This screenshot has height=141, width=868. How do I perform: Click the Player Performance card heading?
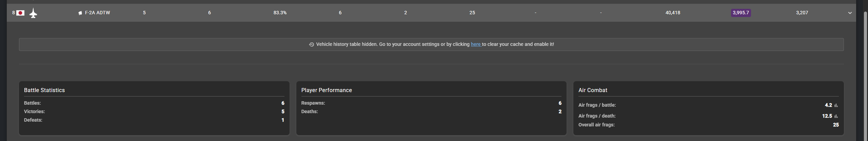327,90
